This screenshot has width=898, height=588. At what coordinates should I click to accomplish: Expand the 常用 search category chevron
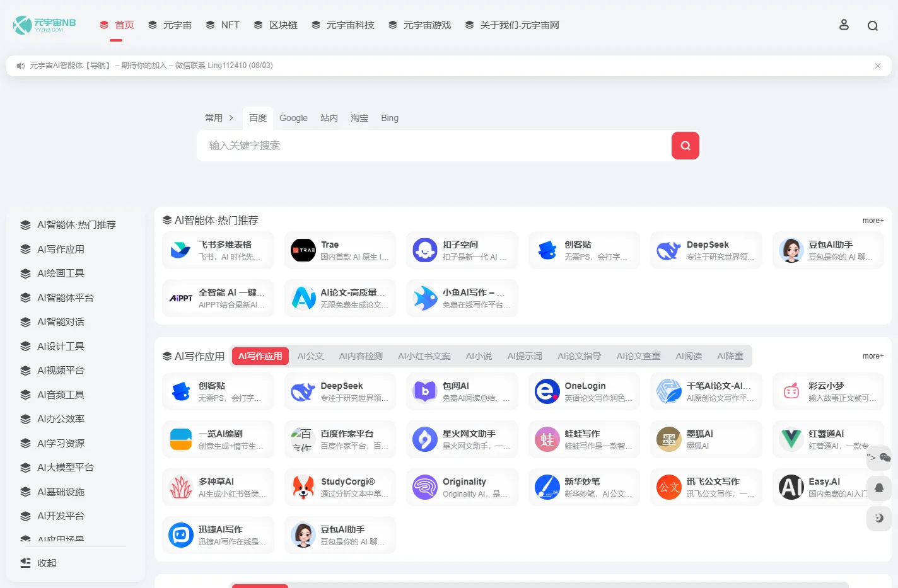click(231, 118)
